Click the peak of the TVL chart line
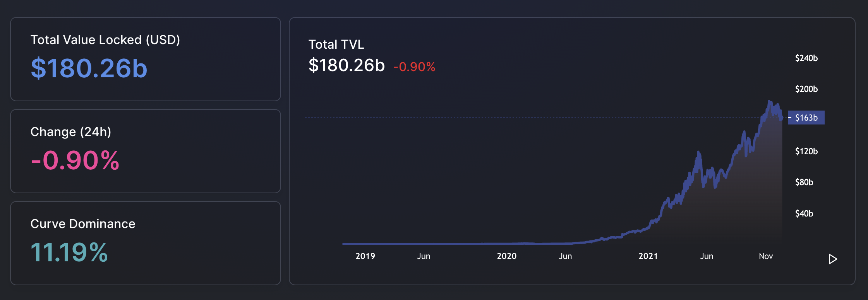 pyautogui.click(x=770, y=101)
